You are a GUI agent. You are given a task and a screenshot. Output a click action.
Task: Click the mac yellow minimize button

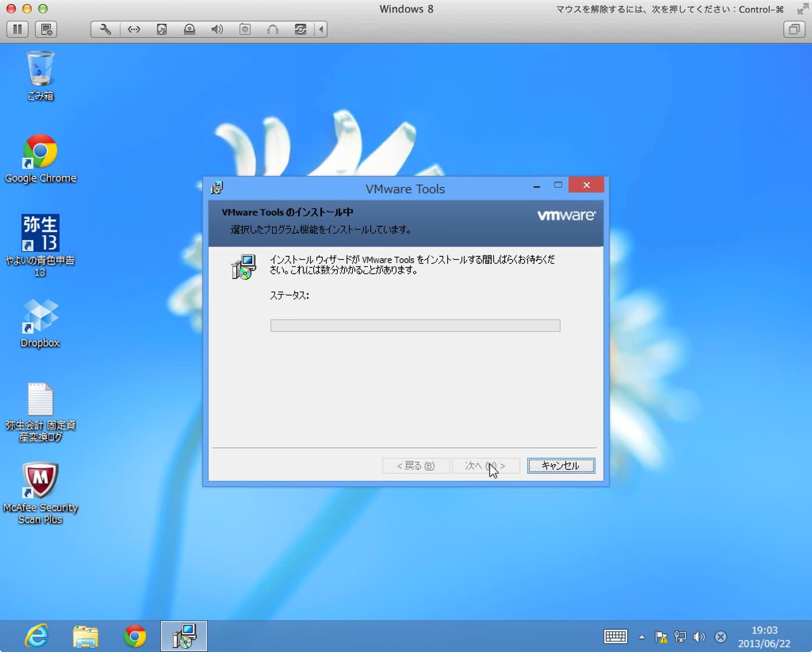[x=27, y=9]
